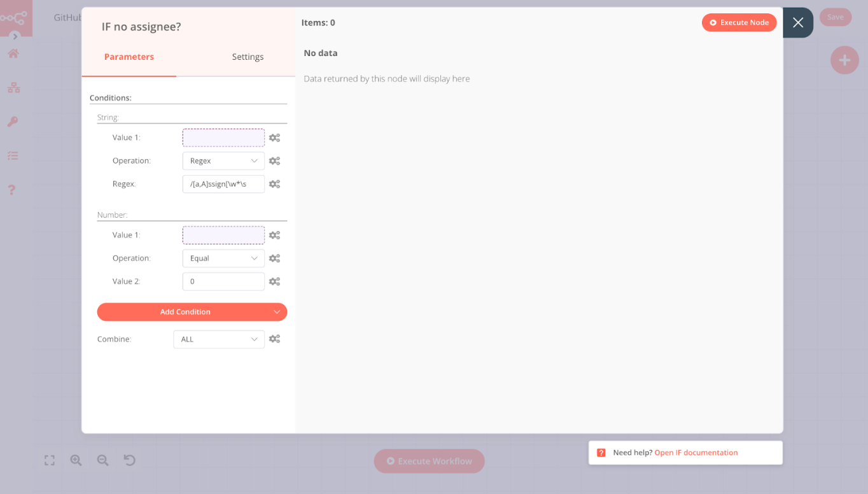Go to Home using the sidebar house icon
This screenshot has width=868, height=494.
coord(13,54)
